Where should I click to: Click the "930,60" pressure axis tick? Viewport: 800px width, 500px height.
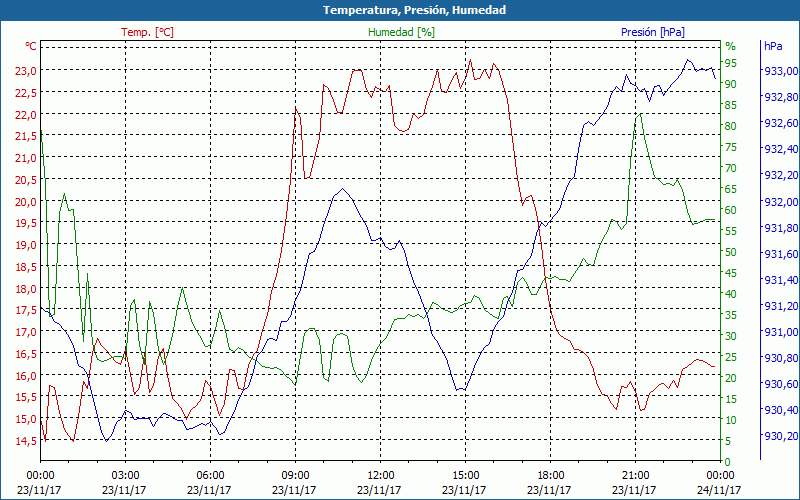tap(780, 384)
